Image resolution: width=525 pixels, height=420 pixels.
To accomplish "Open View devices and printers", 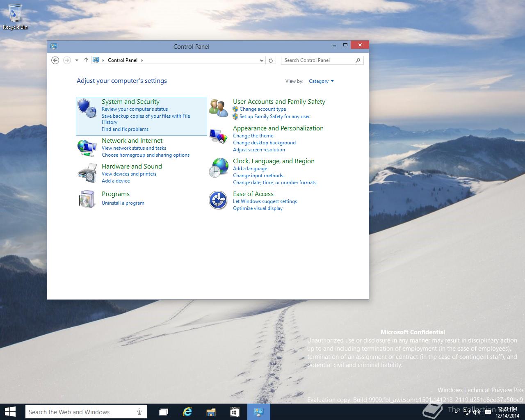I will (129, 174).
